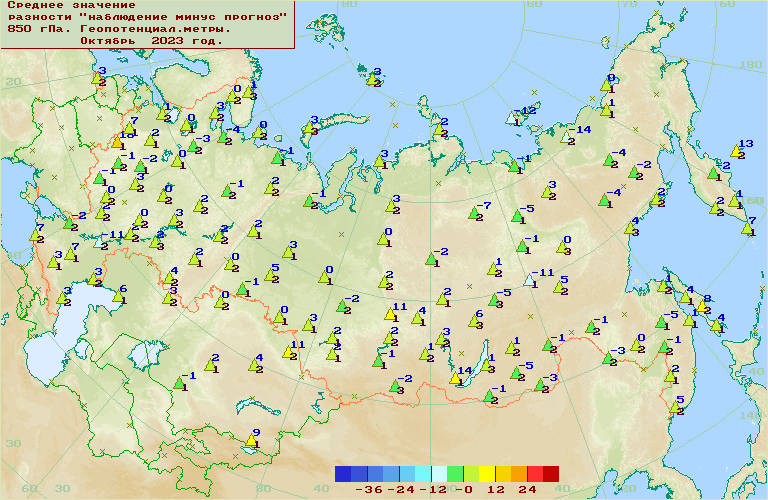Viewport: 768px width, 500px height.
Task: Click the yellow triangle labeled 11 beside station 4
Action: point(390,314)
